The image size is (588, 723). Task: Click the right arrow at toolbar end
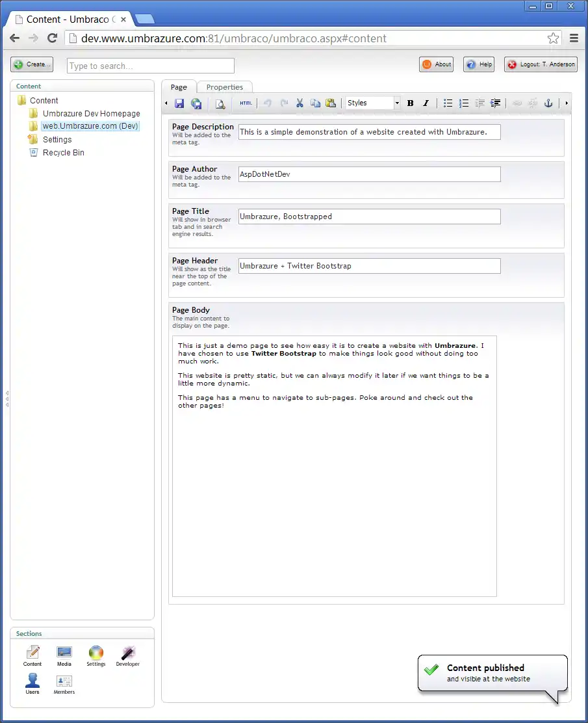[x=567, y=103]
